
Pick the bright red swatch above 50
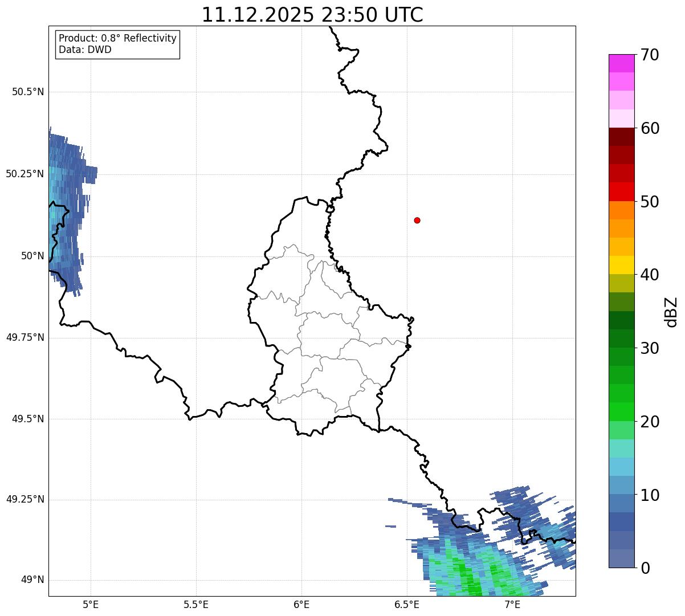622,191
